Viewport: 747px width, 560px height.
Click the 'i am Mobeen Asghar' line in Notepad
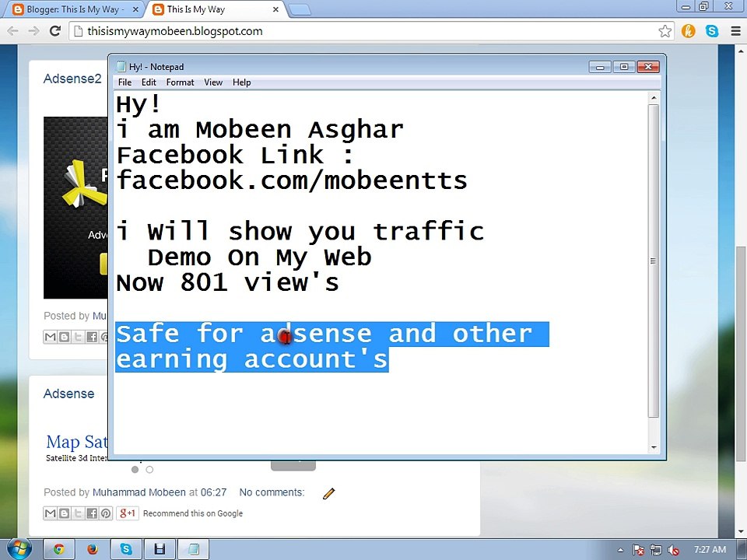[x=260, y=130]
